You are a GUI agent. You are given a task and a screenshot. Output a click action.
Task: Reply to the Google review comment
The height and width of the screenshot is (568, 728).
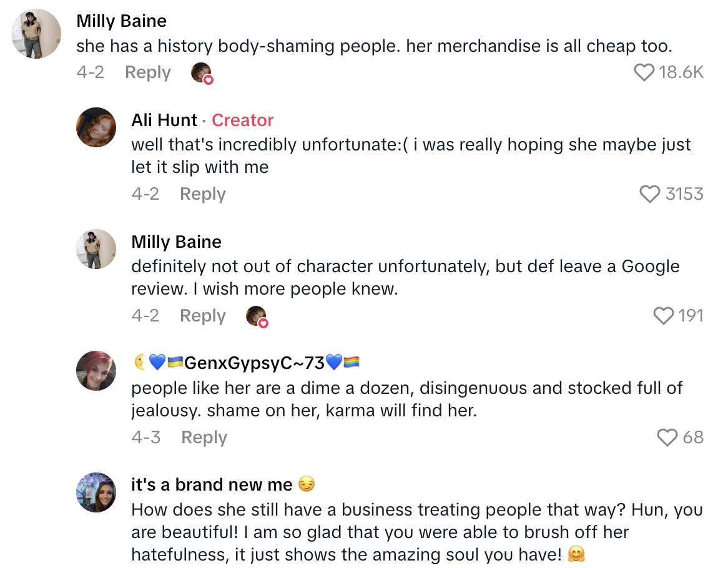(x=202, y=316)
